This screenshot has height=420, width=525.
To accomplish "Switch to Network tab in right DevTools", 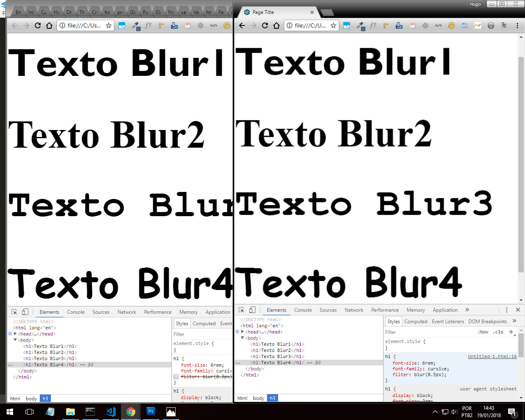I will pos(354,310).
